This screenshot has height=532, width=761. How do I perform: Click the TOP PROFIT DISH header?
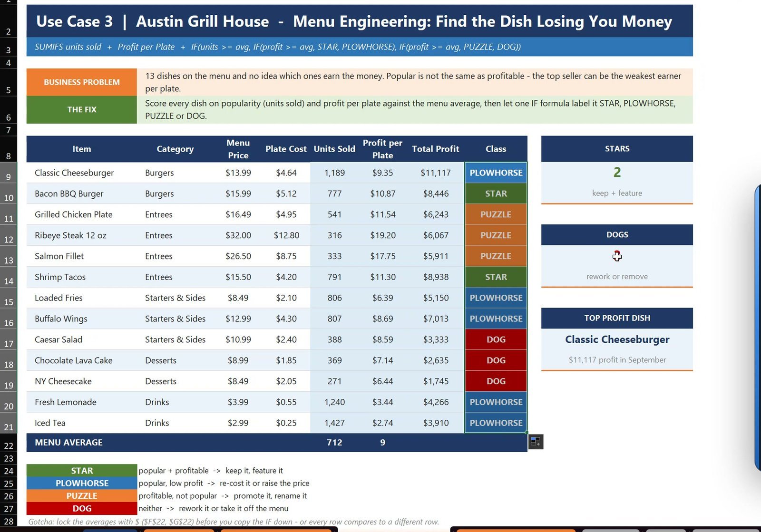tap(617, 318)
